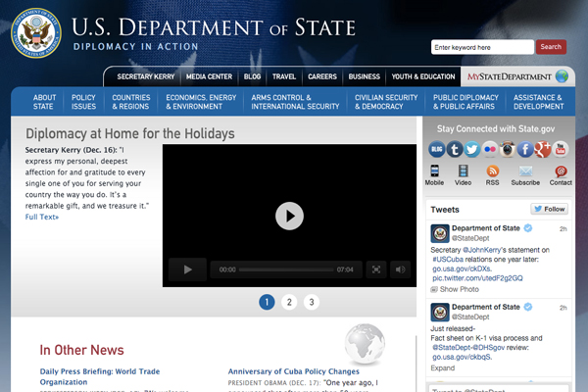Click Expand under the K-1 visa tweet
This screenshot has height=392, width=588.
click(x=443, y=368)
